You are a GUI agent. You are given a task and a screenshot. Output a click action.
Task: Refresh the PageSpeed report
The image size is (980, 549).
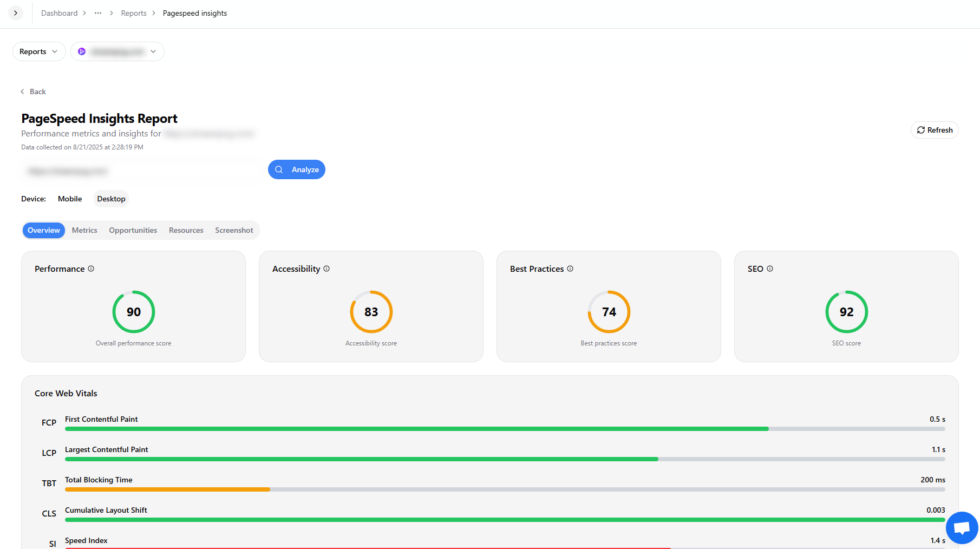click(x=935, y=130)
